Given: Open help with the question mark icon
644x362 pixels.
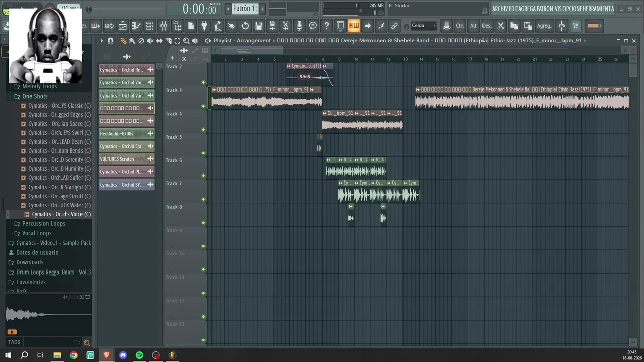Looking at the screenshot, I should tap(327, 26).
